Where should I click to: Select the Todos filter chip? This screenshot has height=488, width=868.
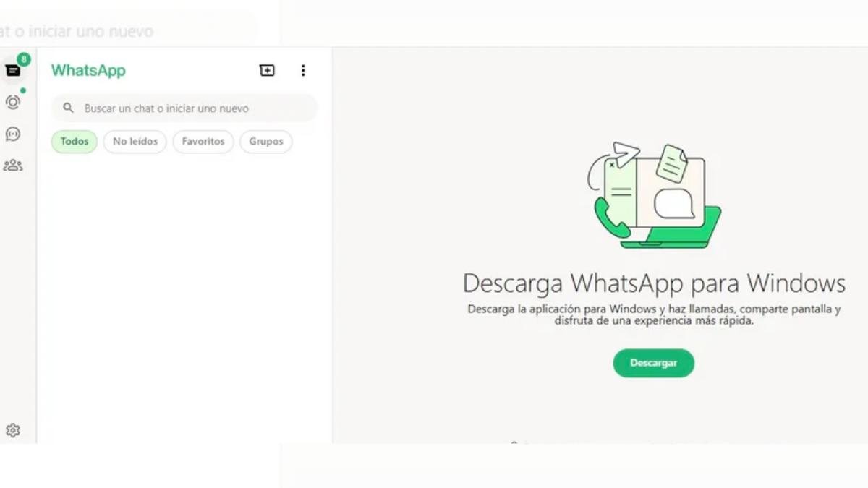tap(75, 142)
